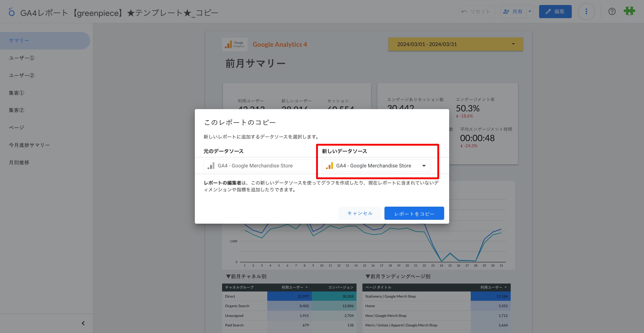Expand the date range 2024/03/01 - 2024/03/31 picker
The image size is (644, 333).
click(x=456, y=44)
